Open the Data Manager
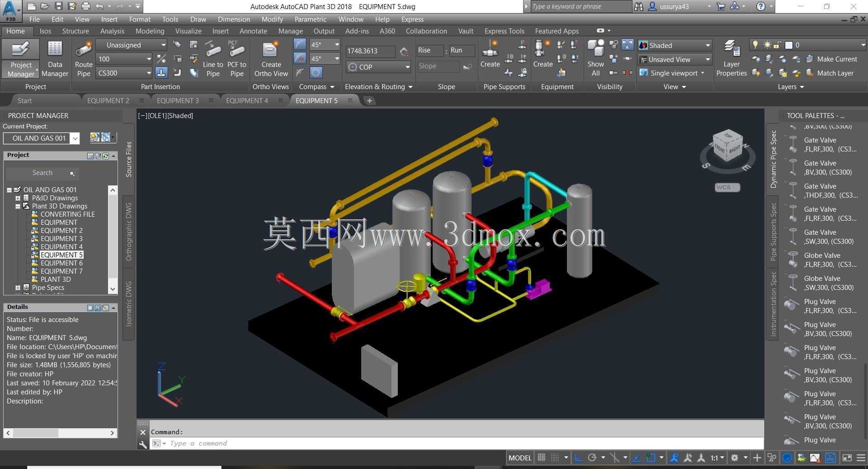Viewport: 868px width, 469px height. coord(55,59)
